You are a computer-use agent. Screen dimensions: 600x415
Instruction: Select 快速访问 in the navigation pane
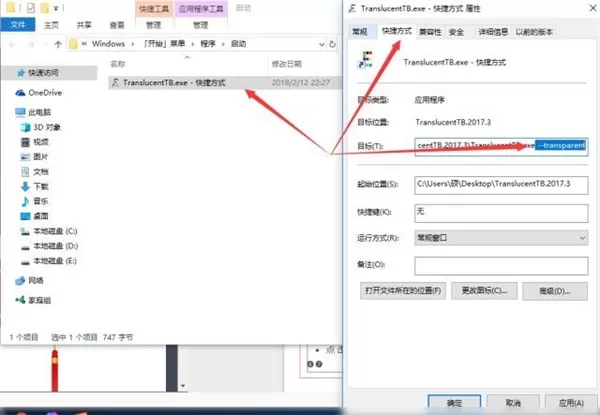point(43,73)
